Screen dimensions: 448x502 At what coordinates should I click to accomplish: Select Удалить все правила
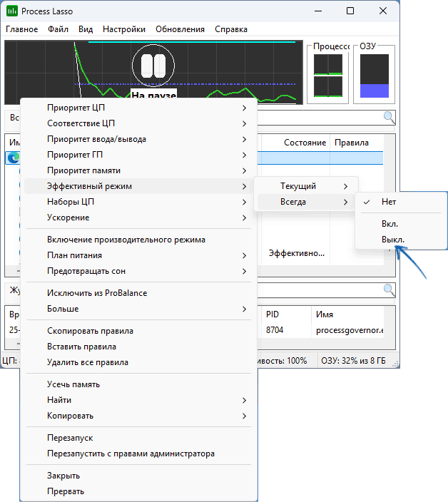(x=138, y=362)
